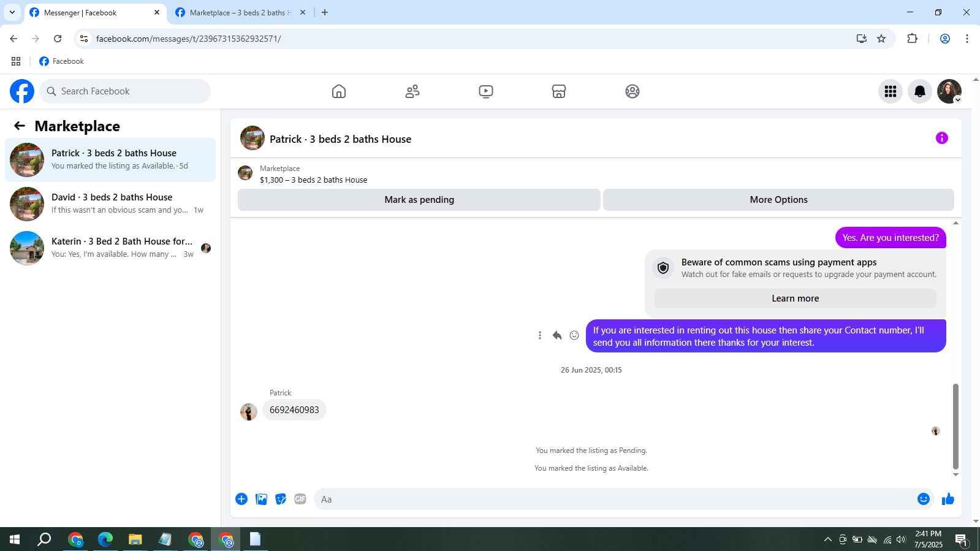
Task: Switch to the Messenger | Facebook tab
Action: pyautogui.click(x=96, y=13)
